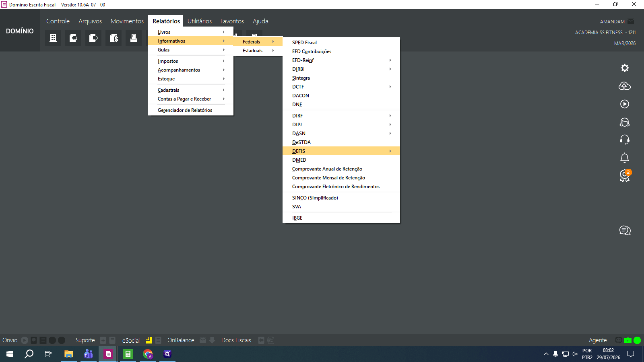Click the AMANDAM mail envelope icon
644x362 pixels.
click(631, 21)
